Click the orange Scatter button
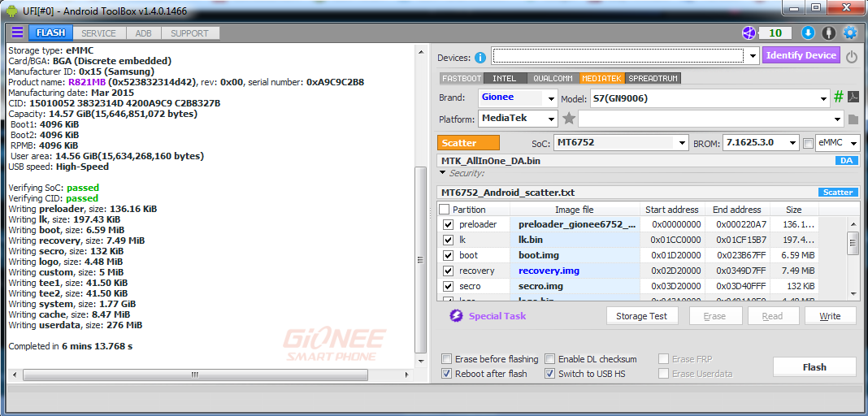The height and width of the screenshot is (416, 868). click(x=468, y=143)
